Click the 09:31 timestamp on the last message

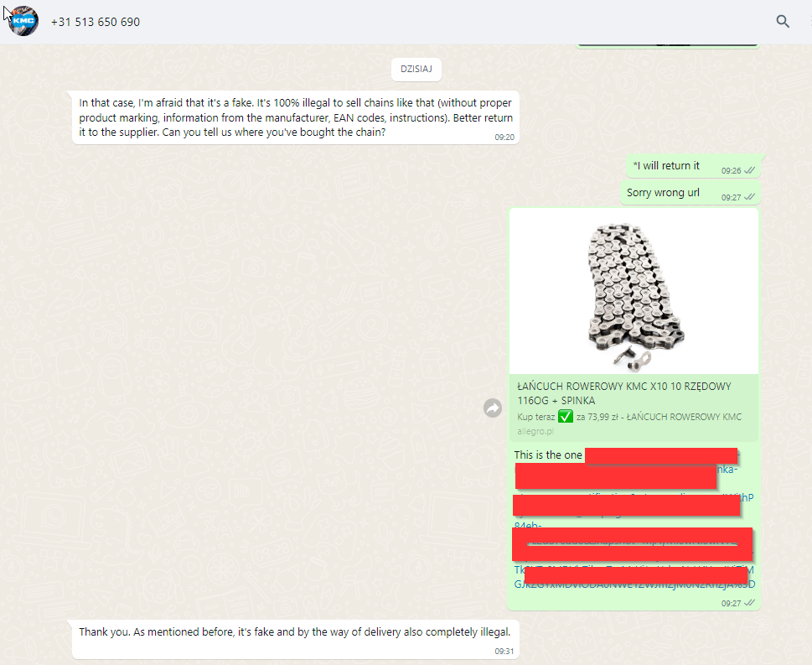504,652
